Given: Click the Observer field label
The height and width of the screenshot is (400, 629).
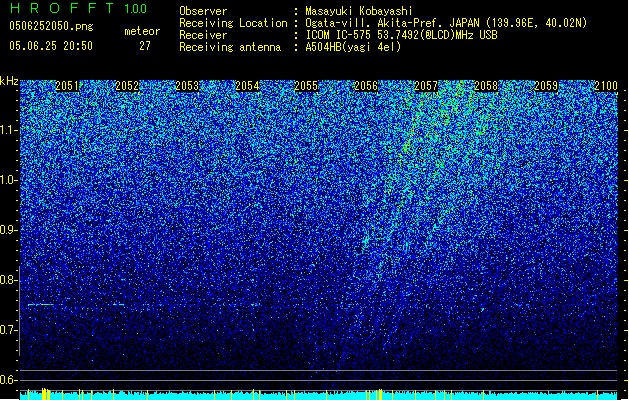Looking at the screenshot, I should pos(203,11).
